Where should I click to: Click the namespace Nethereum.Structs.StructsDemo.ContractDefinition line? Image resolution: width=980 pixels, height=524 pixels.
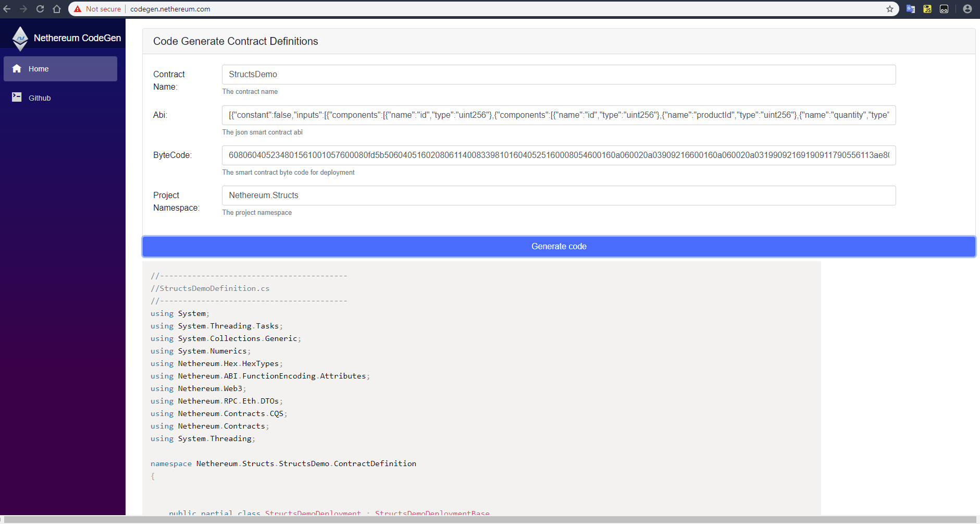283,464
